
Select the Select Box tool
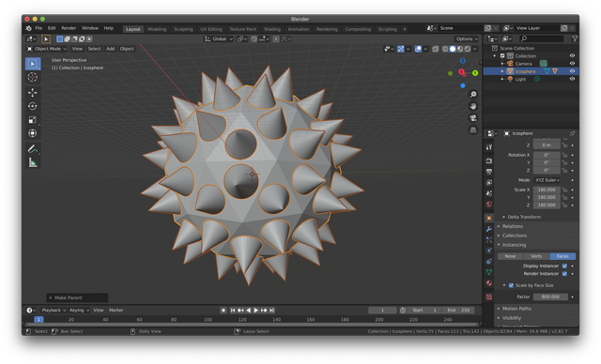pos(33,64)
